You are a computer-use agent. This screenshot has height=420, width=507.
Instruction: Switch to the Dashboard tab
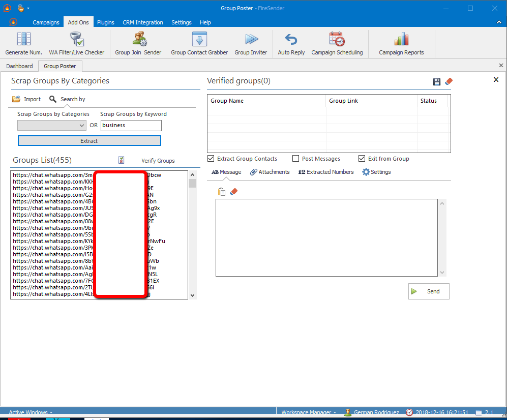[x=19, y=66]
